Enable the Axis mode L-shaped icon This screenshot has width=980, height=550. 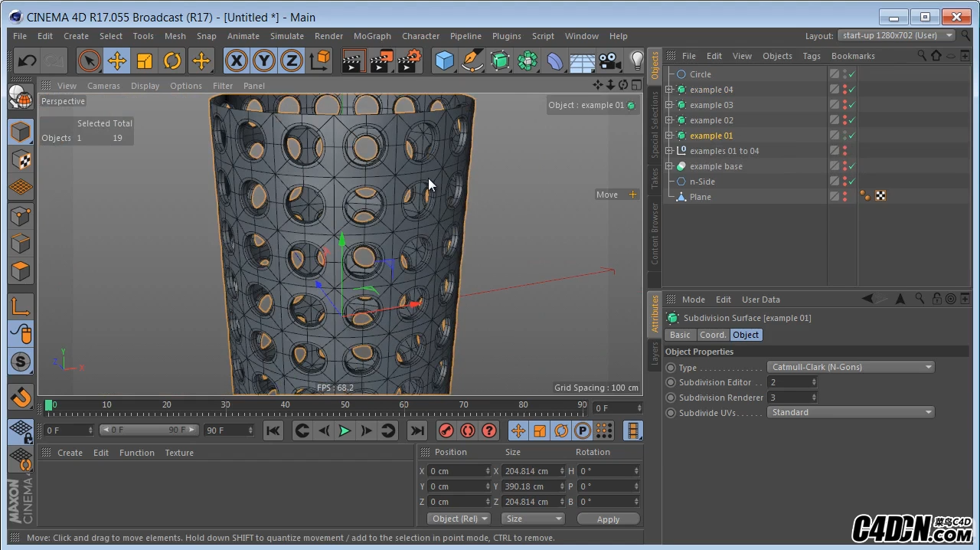(x=21, y=306)
